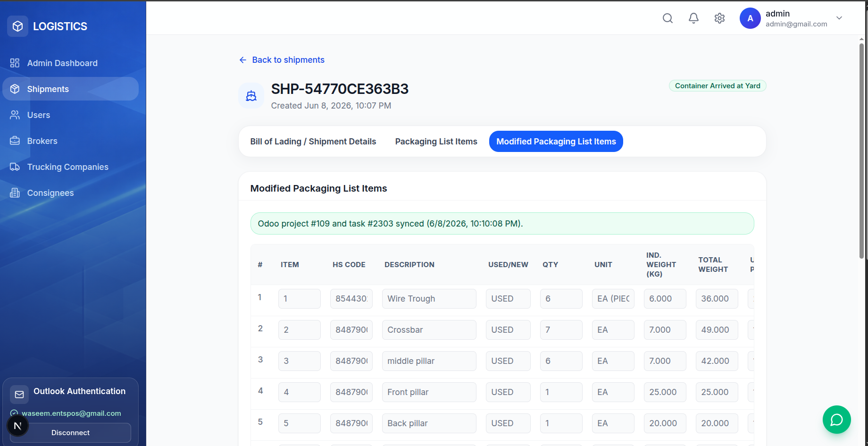This screenshot has width=868, height=446.
Task: Click the Admin Dashboard grid icon
Action: coord(15,63)
